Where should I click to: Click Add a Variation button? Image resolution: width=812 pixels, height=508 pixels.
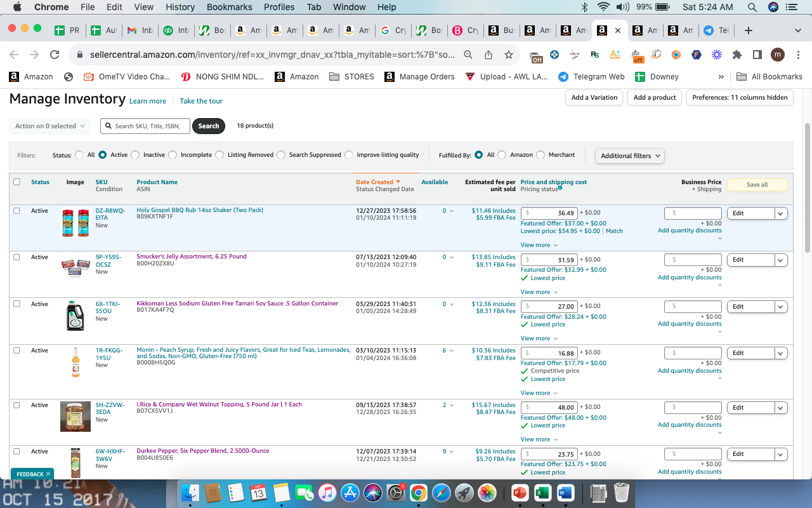pos(594,97)
